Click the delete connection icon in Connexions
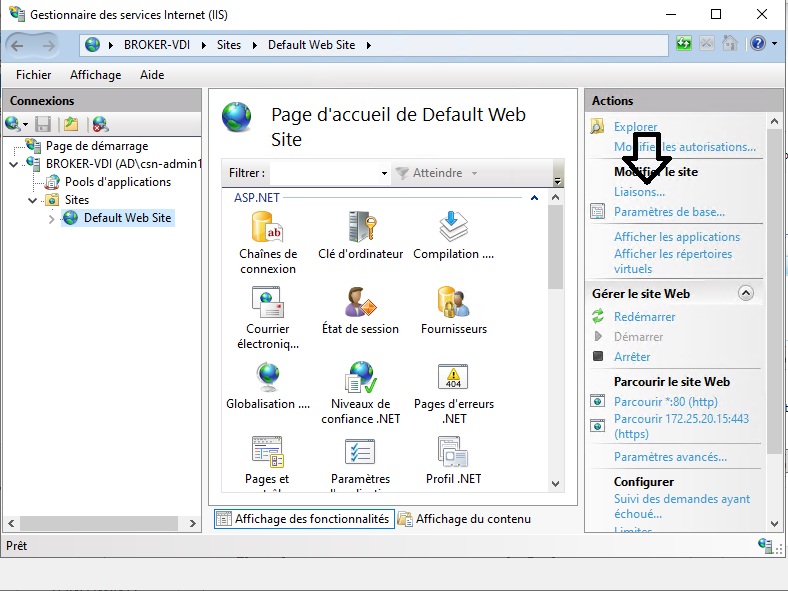 click(100, 124)
